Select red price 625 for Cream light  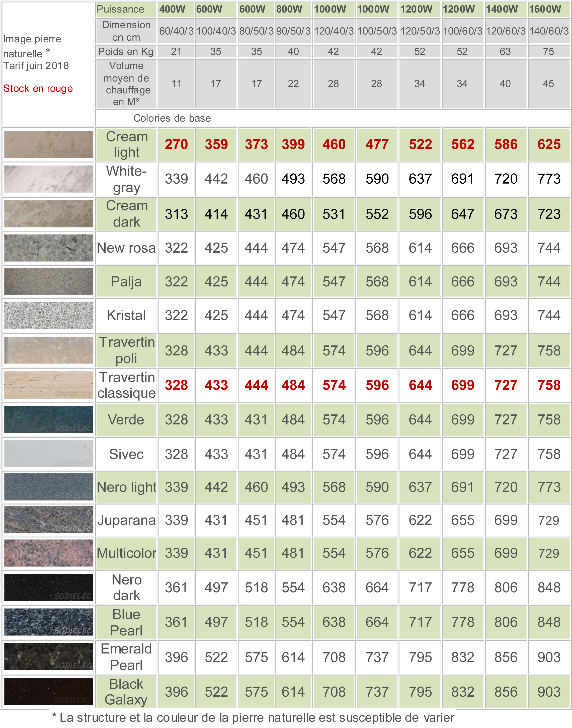pyautogui.click(x=549, y=144)
